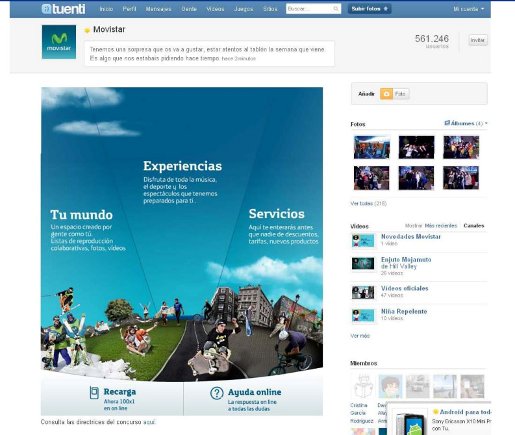Screen dimensions: 515x435
Task: Click the Invitar button
Action: 478,40
